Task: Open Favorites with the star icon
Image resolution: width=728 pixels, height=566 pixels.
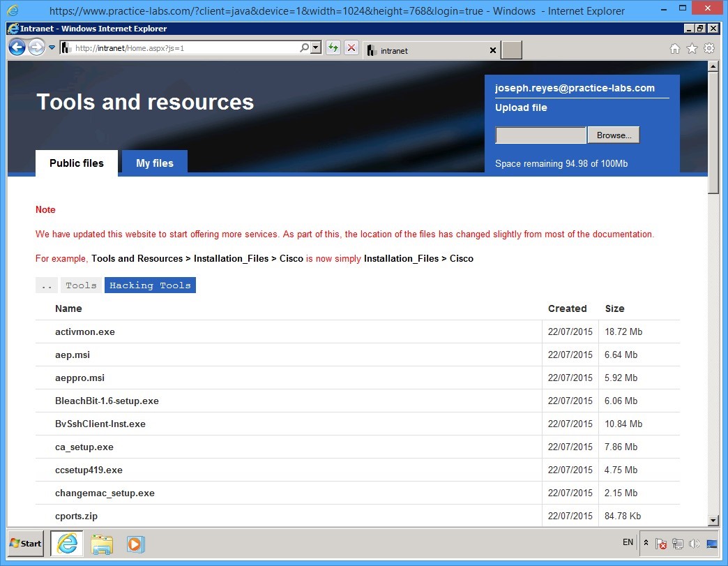Action: 692,50
